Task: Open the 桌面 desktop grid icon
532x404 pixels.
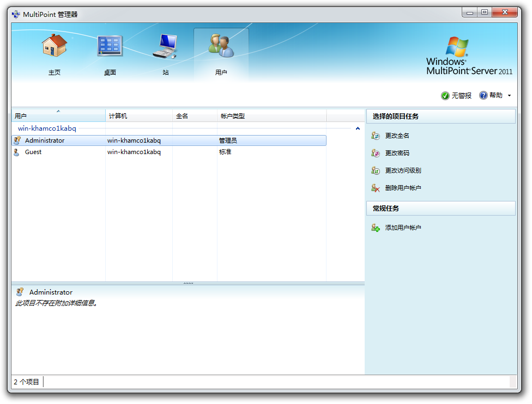Action: pyautogui.click(x=110, y=45)
